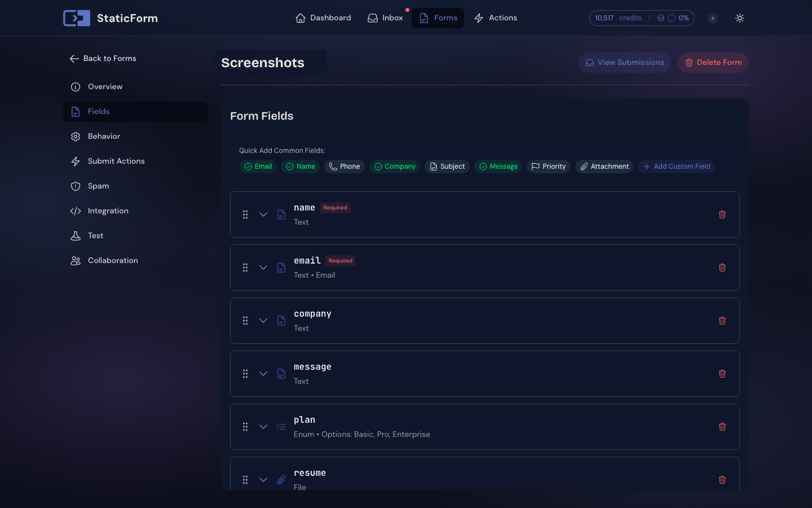
Task: Delete the company field with trash icon
Action: pyautogui.click(x=722, y=321)
